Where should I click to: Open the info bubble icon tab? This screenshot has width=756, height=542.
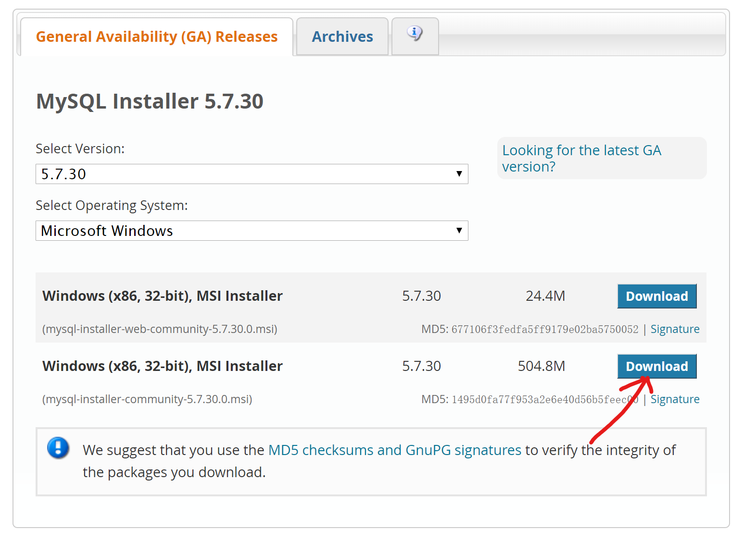click(415, 36)
